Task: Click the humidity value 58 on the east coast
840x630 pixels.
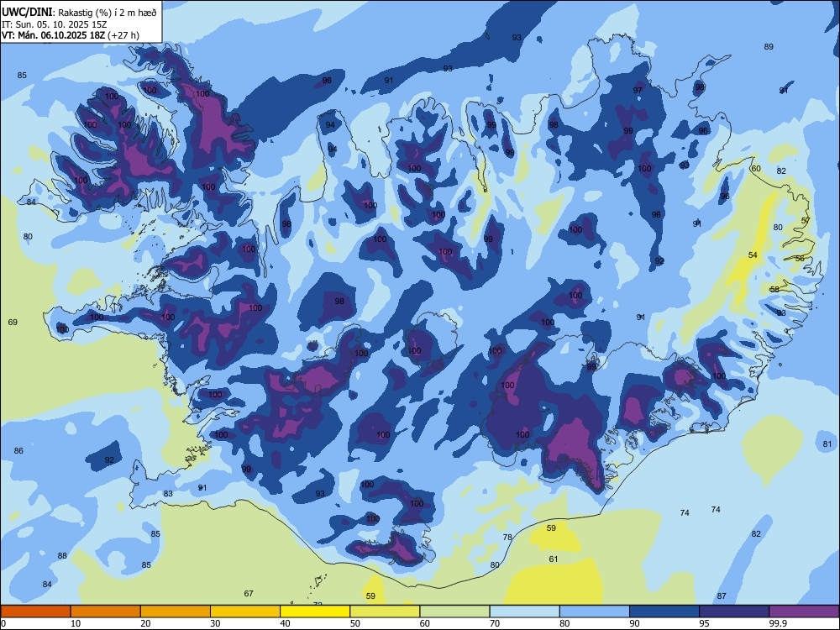Action: (774, 289)
